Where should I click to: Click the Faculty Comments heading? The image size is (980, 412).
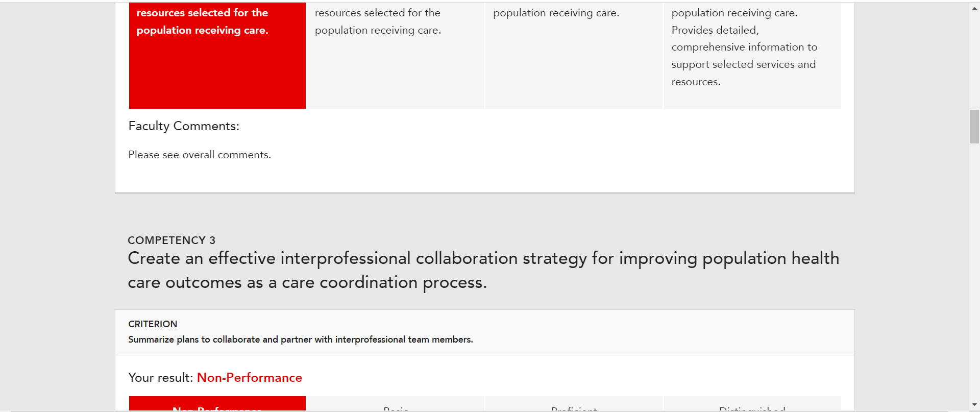click(x=184, y=126)
